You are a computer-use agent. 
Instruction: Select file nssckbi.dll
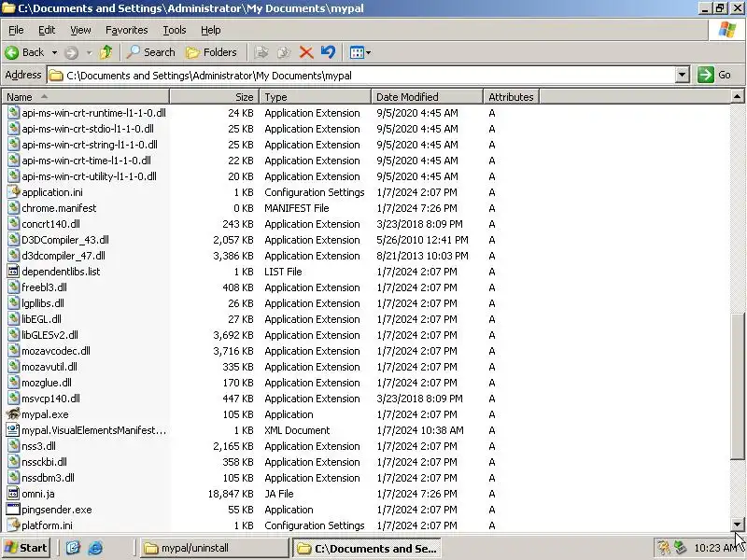click(44, 462)
